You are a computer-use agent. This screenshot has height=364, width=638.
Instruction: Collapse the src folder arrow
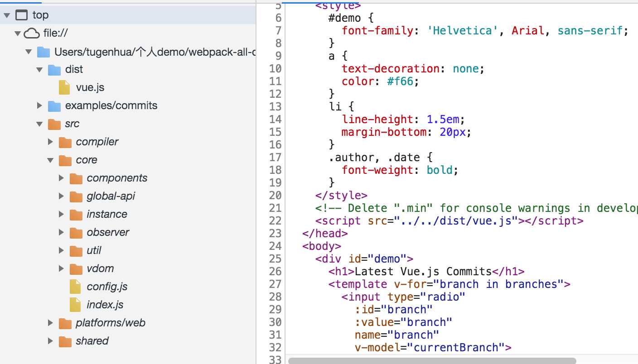pyautogui.click(x=40, y=124)
